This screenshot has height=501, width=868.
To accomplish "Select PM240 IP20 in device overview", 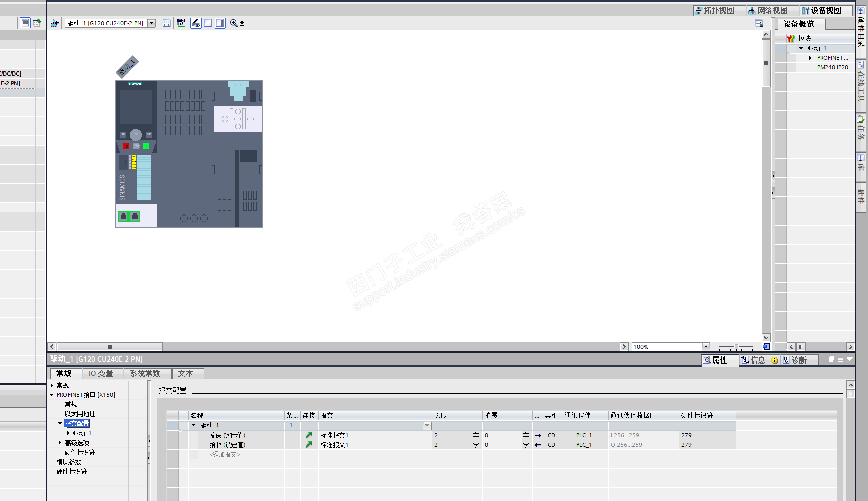I will tap(832, 67).
